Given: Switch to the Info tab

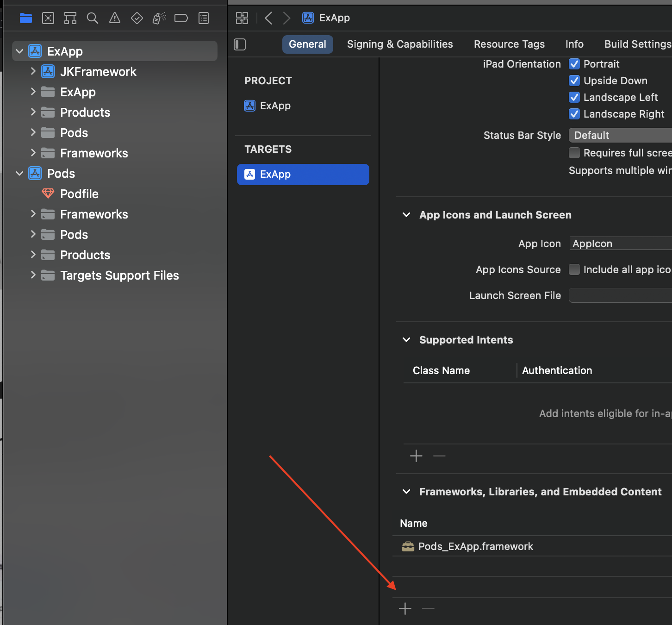Looking at the screenshot, I should click(x=574, y=44).
